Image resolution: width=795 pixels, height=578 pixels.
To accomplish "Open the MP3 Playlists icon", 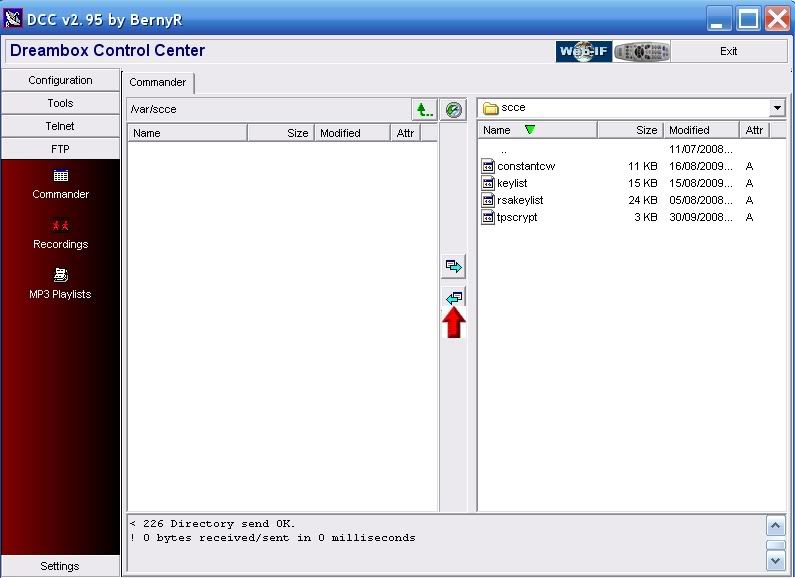I will click(x=60, y=275).
